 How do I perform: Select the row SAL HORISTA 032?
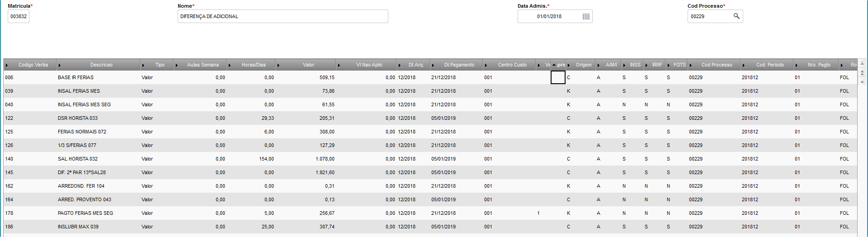pyautogui.click(x=430, y=159)
